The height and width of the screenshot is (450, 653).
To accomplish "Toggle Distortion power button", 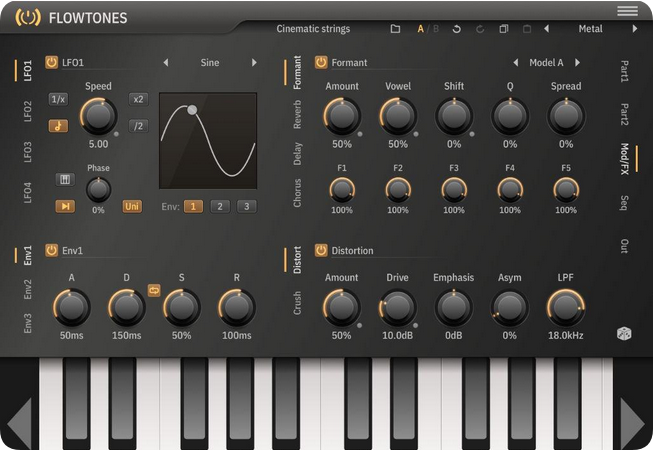I will pos(321,250).
